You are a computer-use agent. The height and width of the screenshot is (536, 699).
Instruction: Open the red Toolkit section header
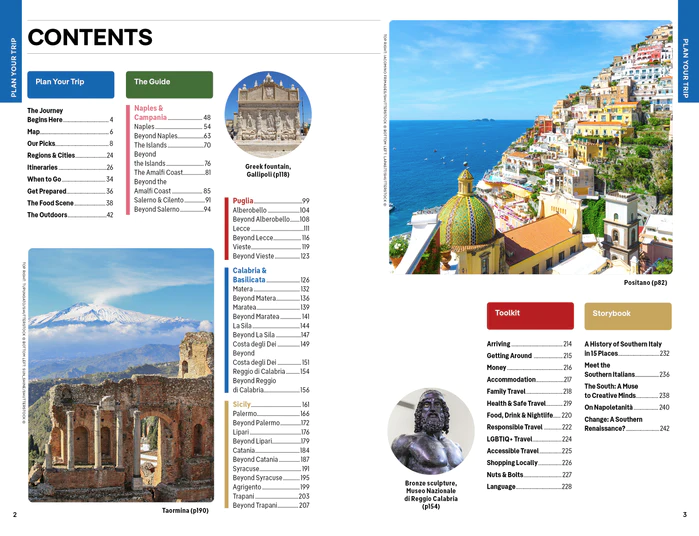pos(529,314)
